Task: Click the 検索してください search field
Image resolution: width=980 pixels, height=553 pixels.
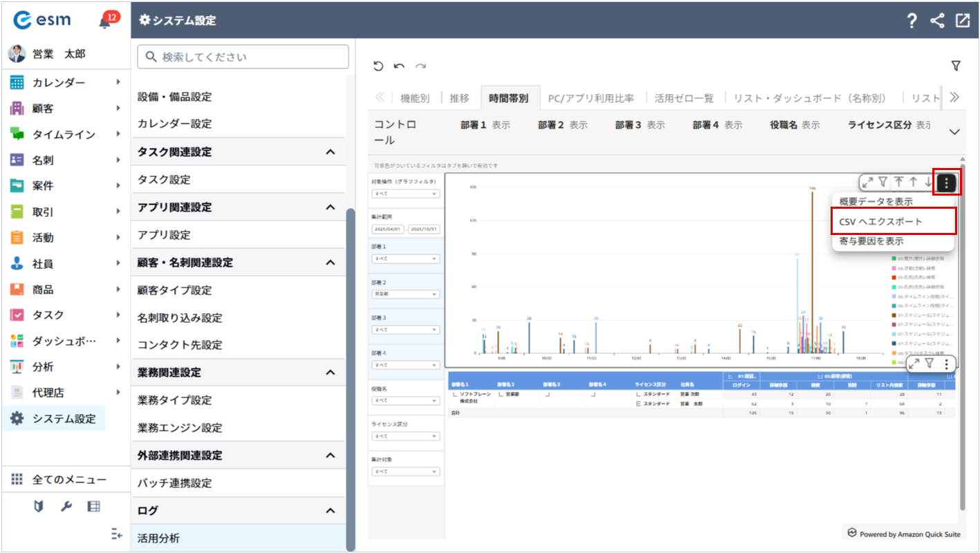Action: tap(243, 57)
